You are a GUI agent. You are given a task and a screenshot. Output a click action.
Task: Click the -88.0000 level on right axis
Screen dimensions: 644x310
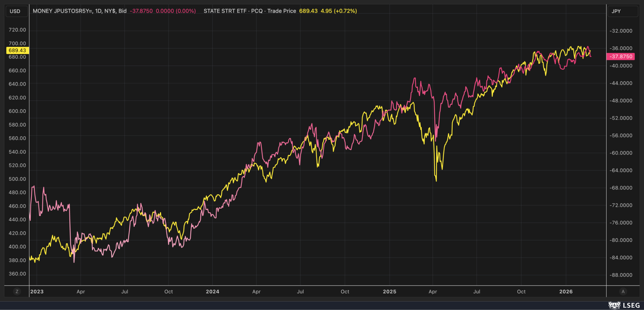pos(621,275)
